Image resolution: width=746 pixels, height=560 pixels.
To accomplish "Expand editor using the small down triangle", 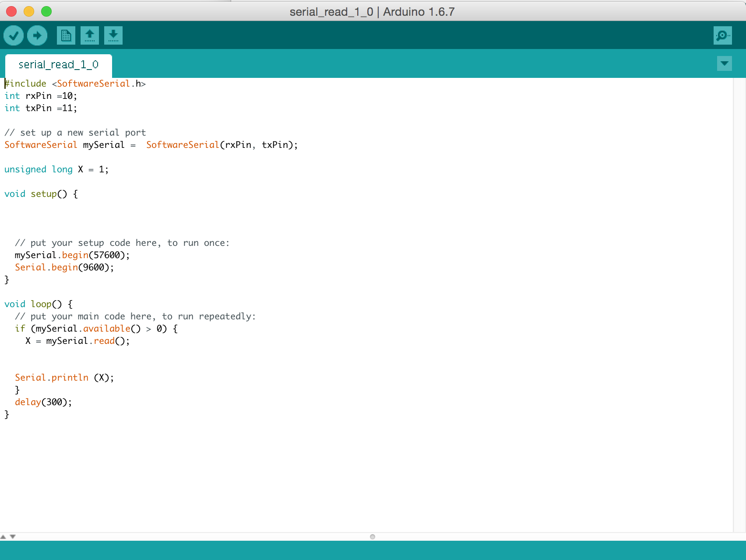I will pyautogui.click(x=13, y=536).
